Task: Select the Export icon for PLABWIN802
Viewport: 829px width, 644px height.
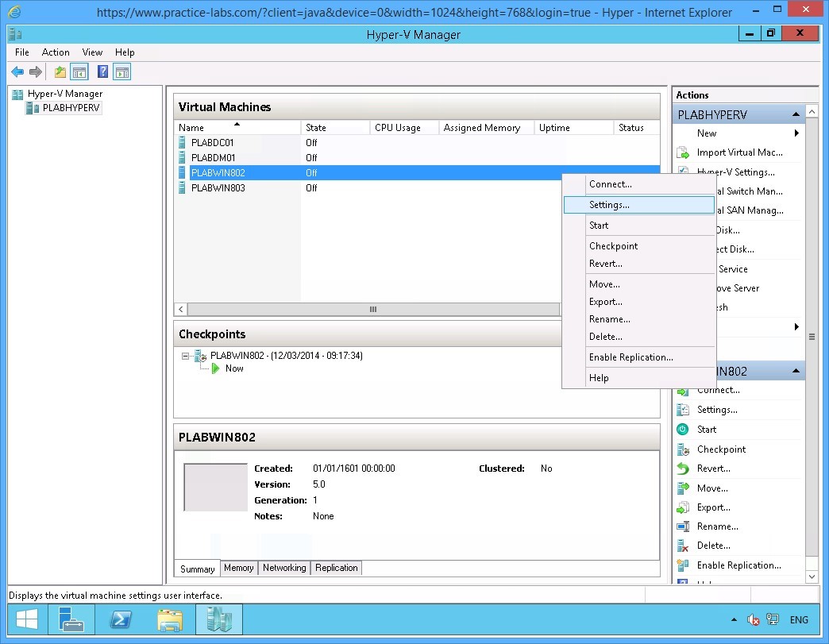Action: tap(684, 507)
